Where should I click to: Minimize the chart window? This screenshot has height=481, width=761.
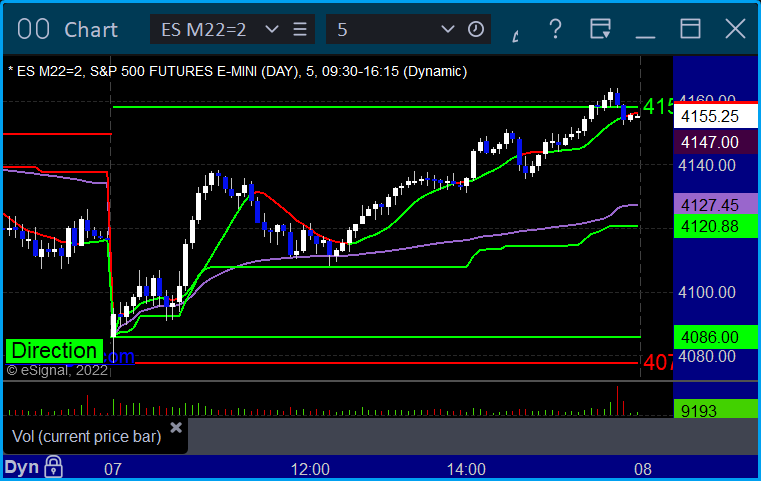tap(645, 36)
